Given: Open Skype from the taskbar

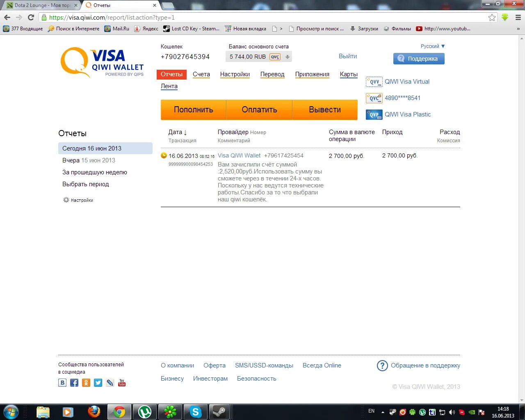Looking at the screenshot, I should pos(195,412).
